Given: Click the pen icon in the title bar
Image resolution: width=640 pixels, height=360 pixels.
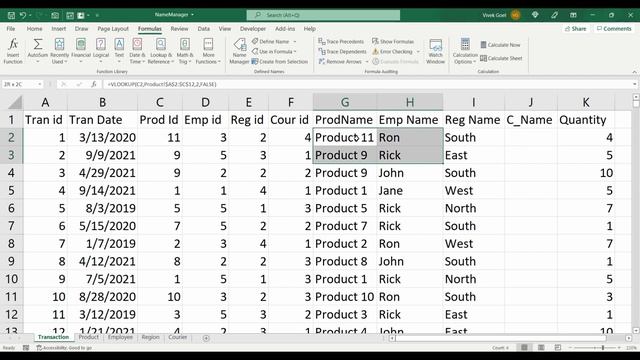Looking at the screenshot, I should click(x=554, y=15).
